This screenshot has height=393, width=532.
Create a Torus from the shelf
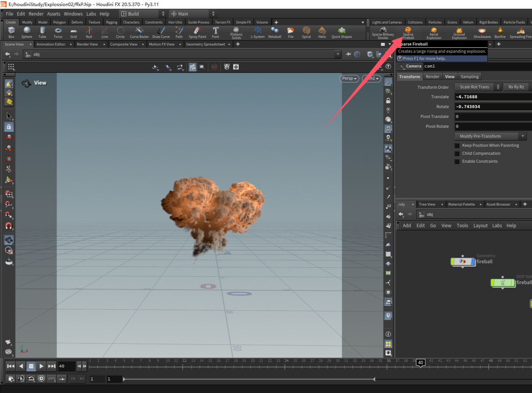pos(58,32)
